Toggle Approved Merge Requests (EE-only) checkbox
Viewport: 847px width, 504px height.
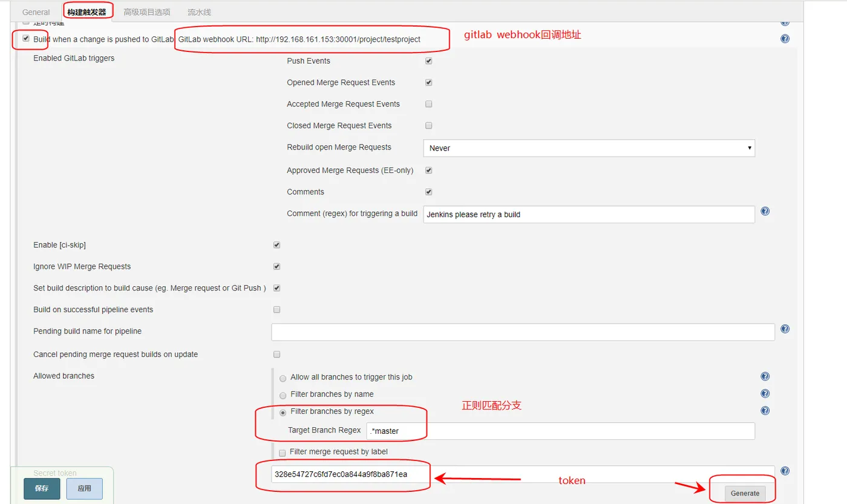coord(429,171)
